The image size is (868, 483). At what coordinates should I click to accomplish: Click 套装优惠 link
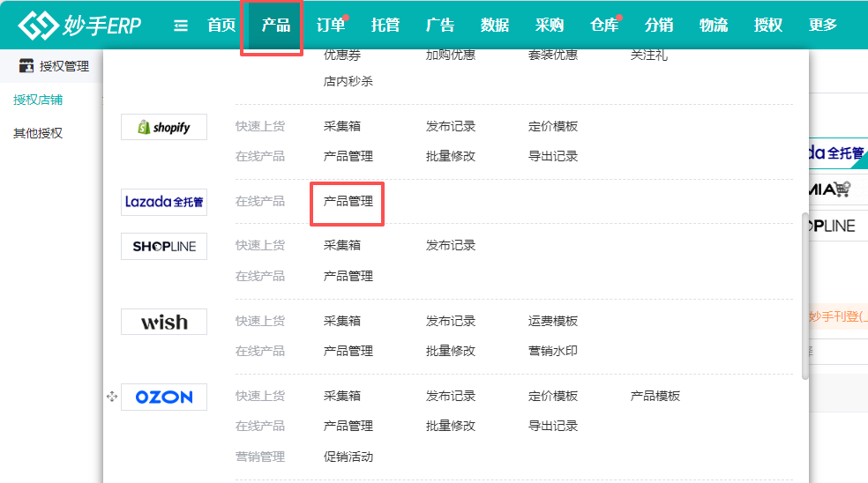click(x=553, y=55)
